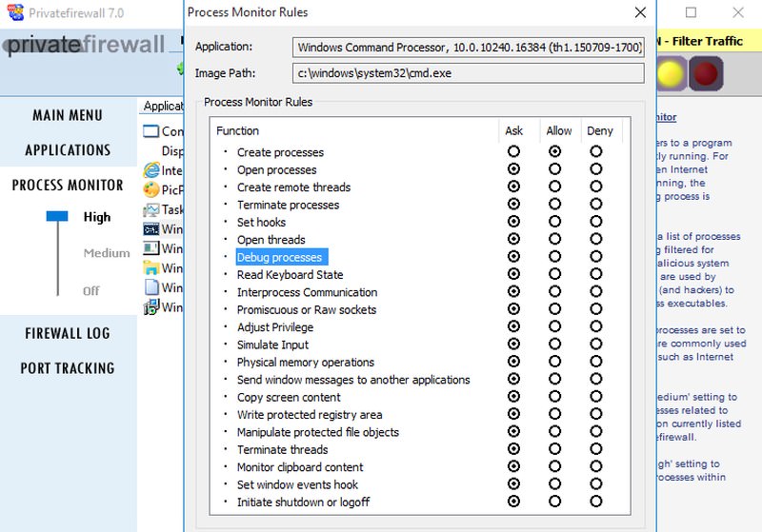Click the Privatefirewall app icon in title bar

click(15, 12)
